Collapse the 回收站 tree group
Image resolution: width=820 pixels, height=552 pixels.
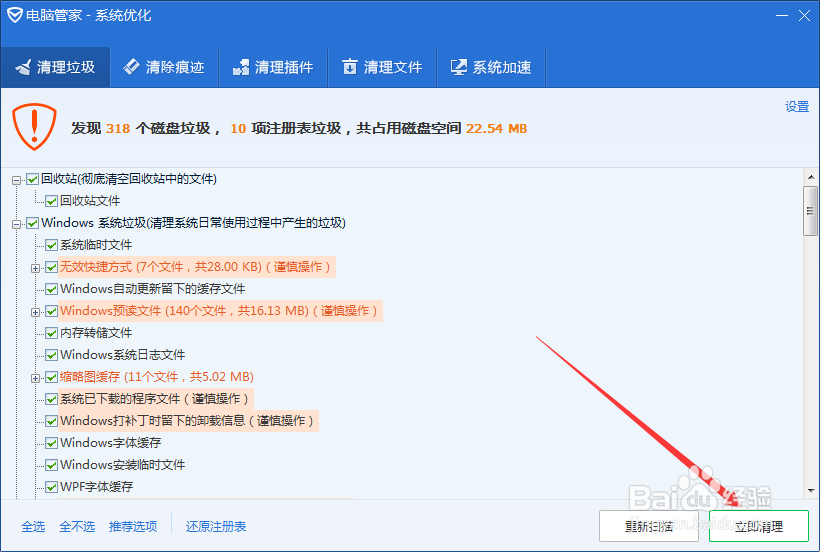click(17, 180)
